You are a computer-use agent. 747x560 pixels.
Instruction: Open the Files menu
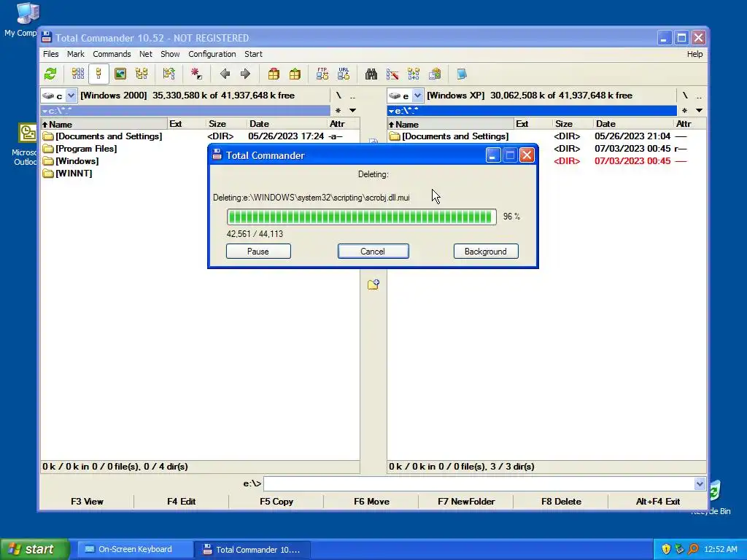click(50, 54)
